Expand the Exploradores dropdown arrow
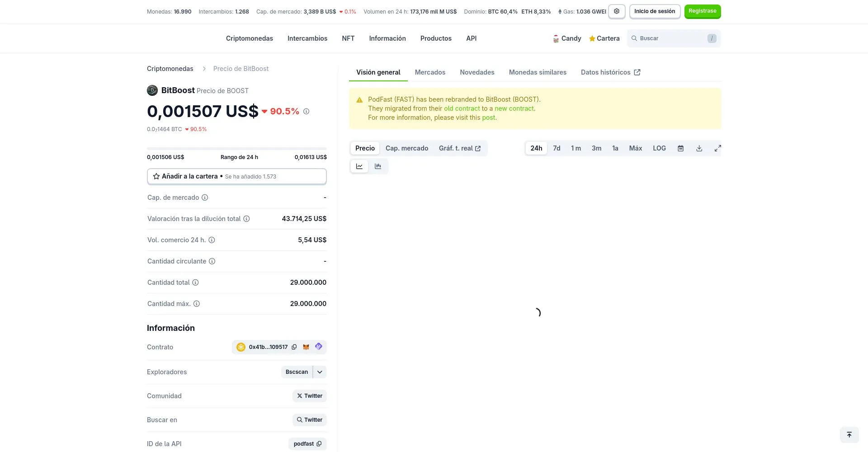The width and height of the screenshot is (868, 452). click(x=320, y=372)
